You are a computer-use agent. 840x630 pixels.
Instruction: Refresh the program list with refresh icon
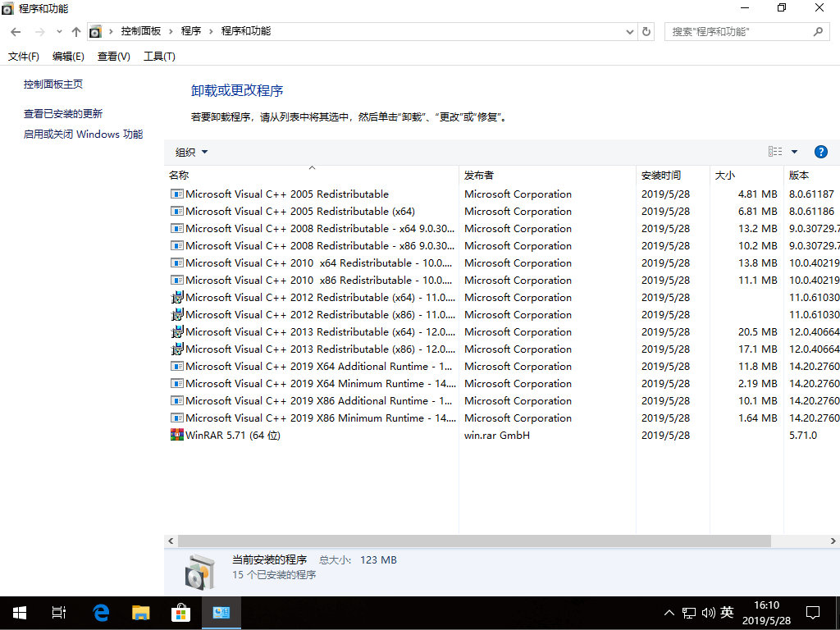tap(646, 31)
